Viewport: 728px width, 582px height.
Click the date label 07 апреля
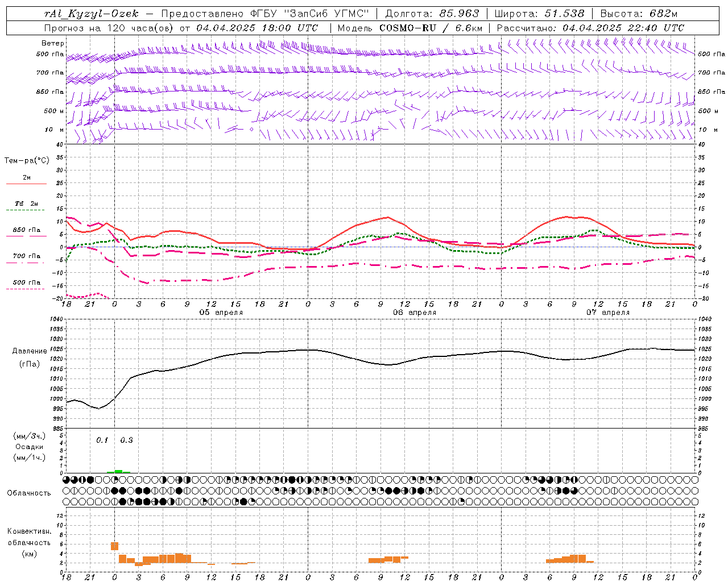(608, 313)
